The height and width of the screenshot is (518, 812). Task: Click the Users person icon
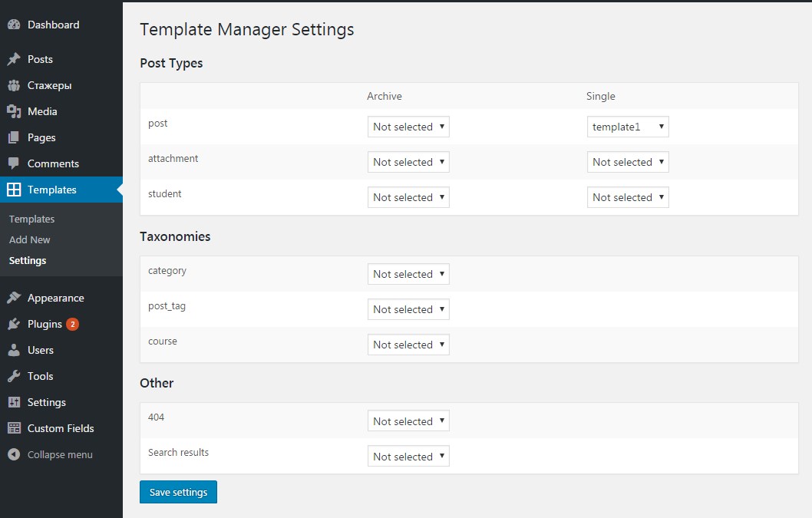[x=14, y=350]
